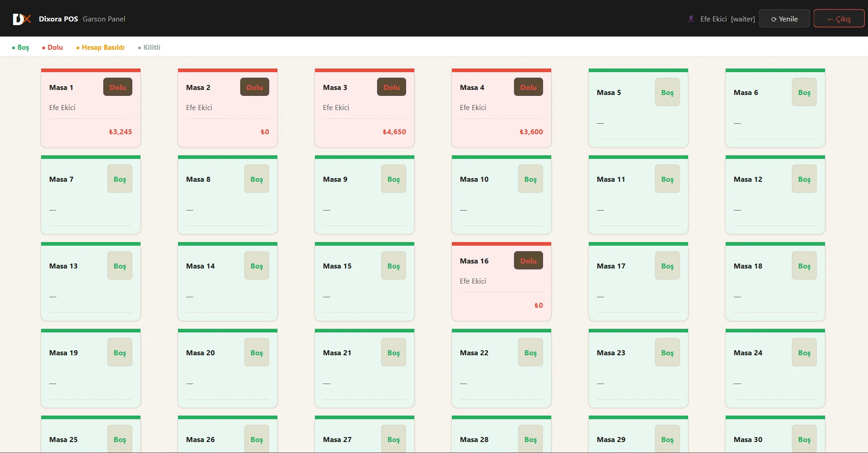Click the Garson Panel header text
Viewport: 868px width, 453px height.
click(x=104, y=19)
